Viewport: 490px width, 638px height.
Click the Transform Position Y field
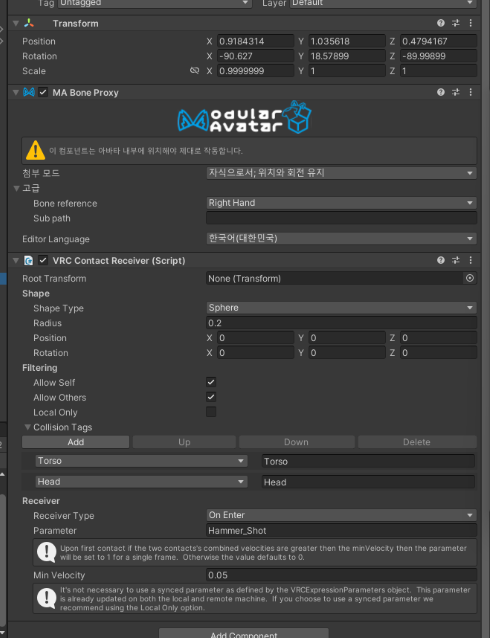[x=347, y=41]
